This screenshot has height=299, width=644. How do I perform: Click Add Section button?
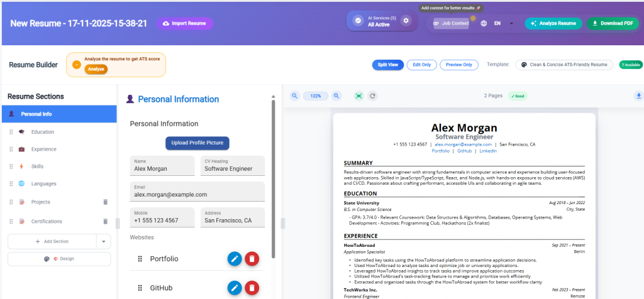tap(52, 242)
